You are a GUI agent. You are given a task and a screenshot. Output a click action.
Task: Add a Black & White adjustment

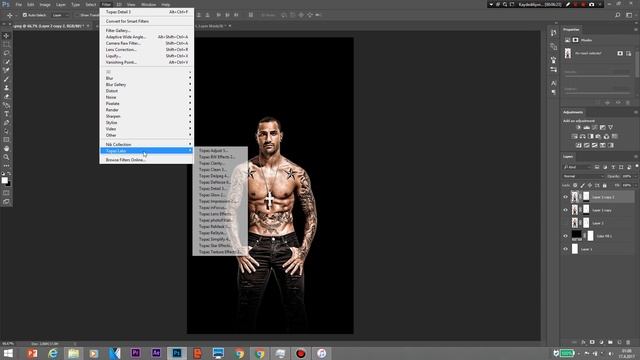tap(591, 136)
